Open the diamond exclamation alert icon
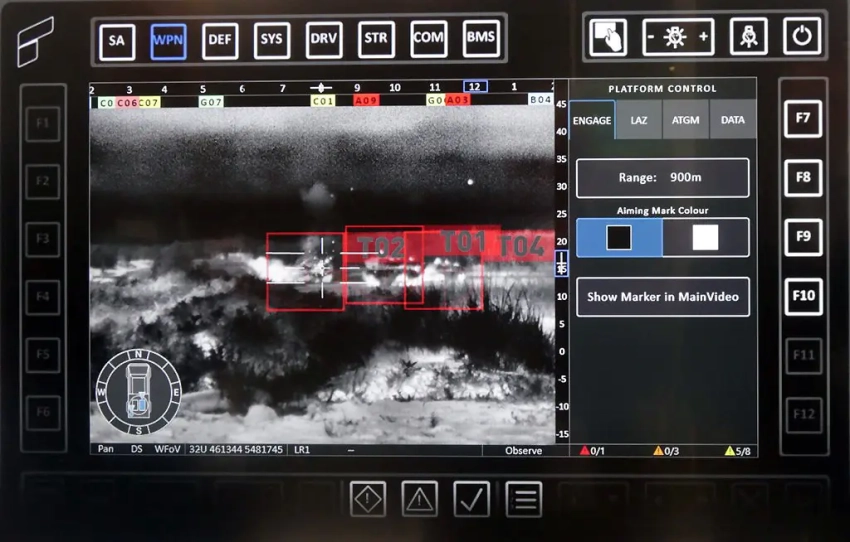This screenshot has height=542, width=850. point(368,498)
